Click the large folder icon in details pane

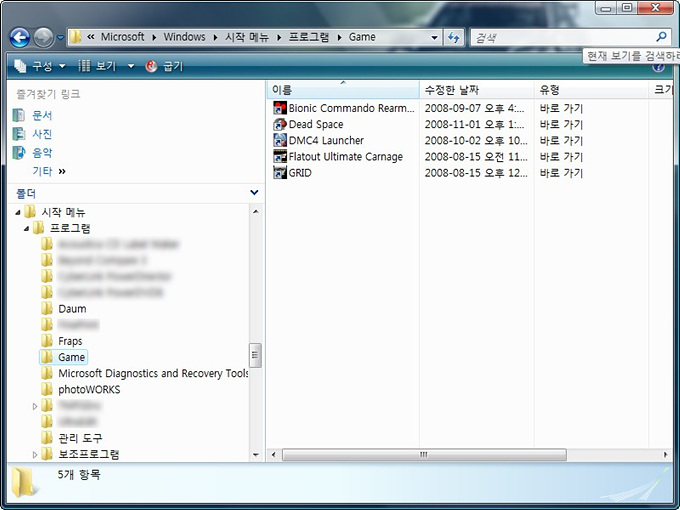click(23, 481)
